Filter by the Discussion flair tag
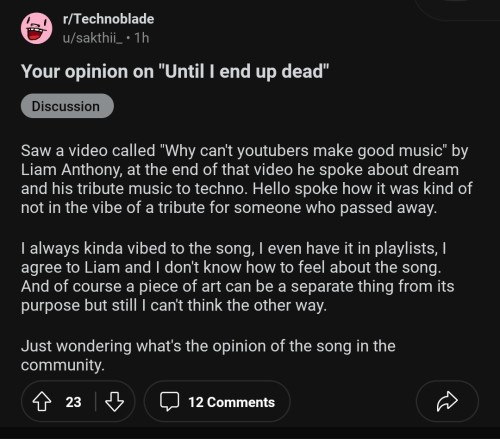The width and height of the screenshot is (500, 439). (67, 106)
